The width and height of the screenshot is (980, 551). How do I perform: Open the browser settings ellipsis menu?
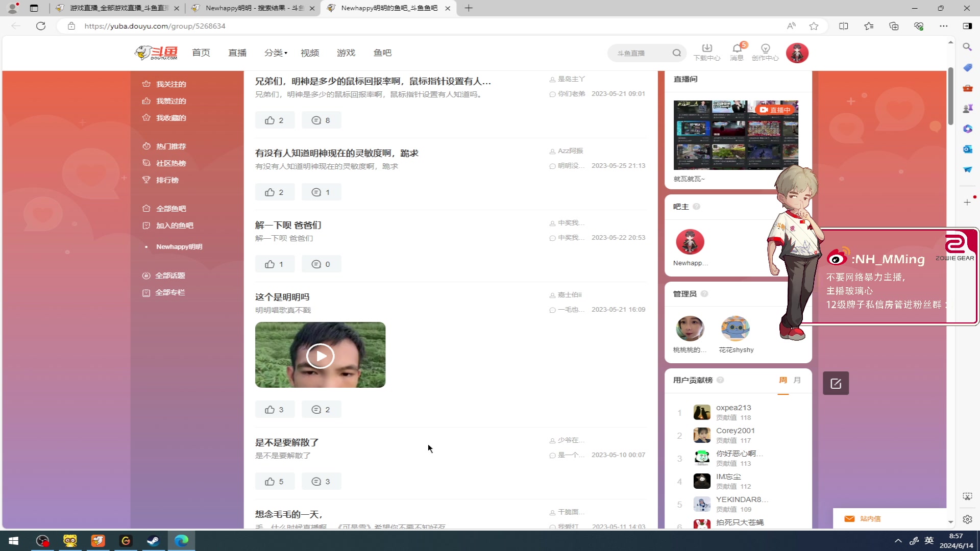(944, 26)
